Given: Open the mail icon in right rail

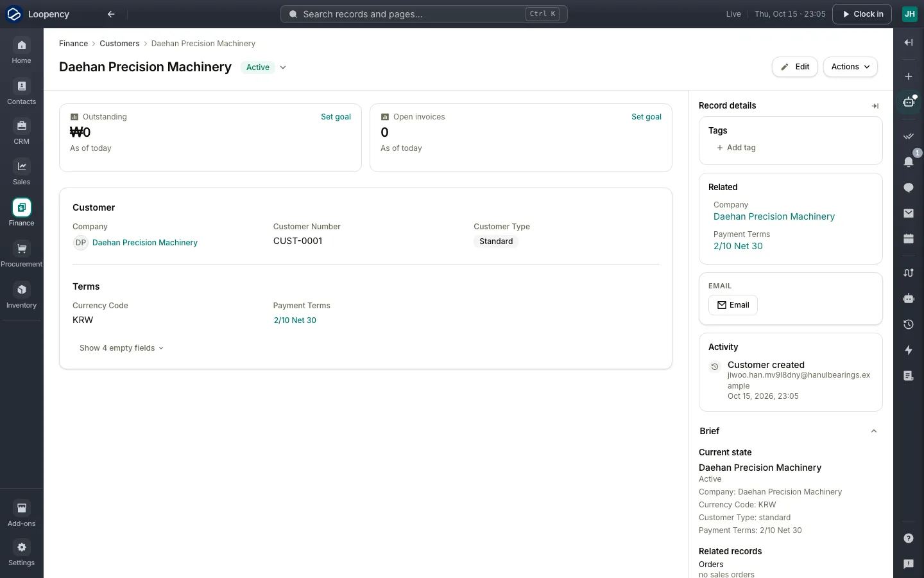Looking at the screenshot, I should click(909, 213).
